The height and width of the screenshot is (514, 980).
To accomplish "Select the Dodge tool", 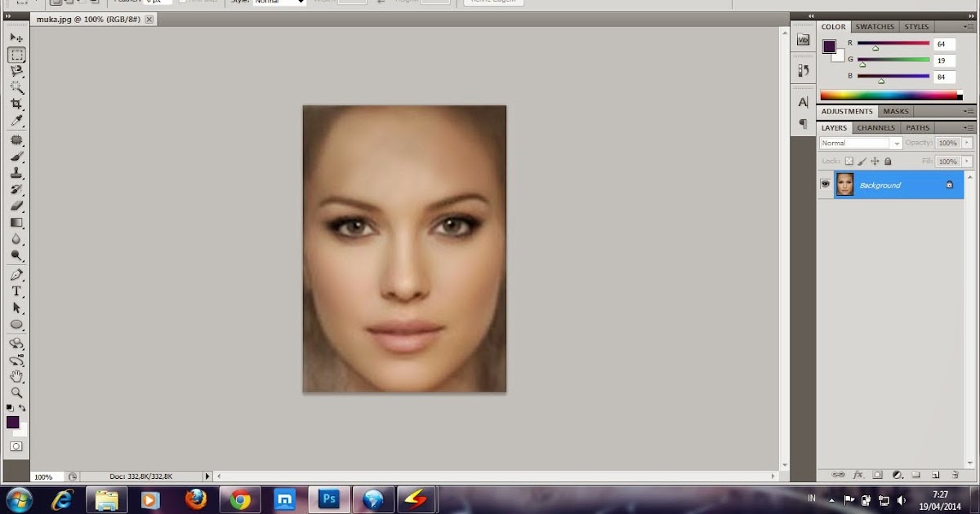I will point(16,256).
